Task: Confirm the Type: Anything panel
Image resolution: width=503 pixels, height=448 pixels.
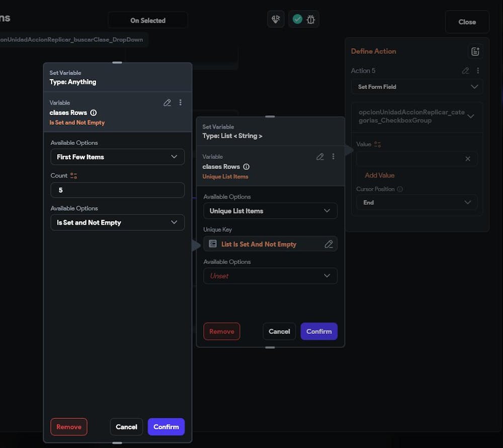Action: (x=166, y=427)
